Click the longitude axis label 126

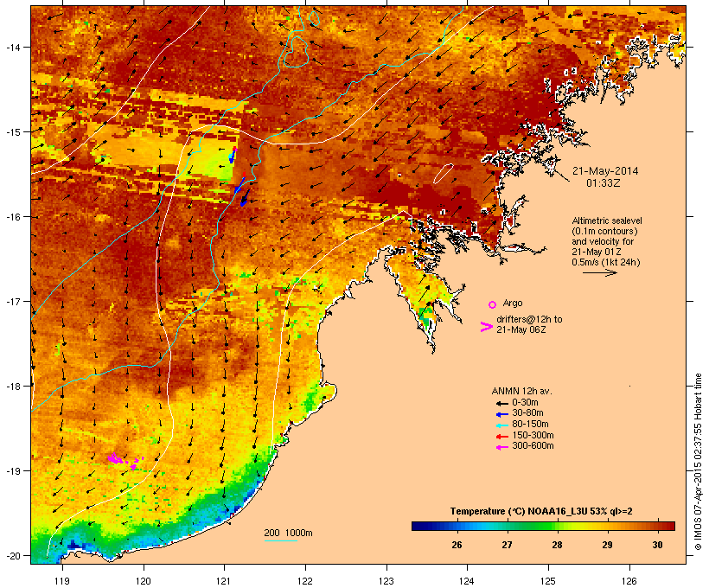(x=629, y=581)
